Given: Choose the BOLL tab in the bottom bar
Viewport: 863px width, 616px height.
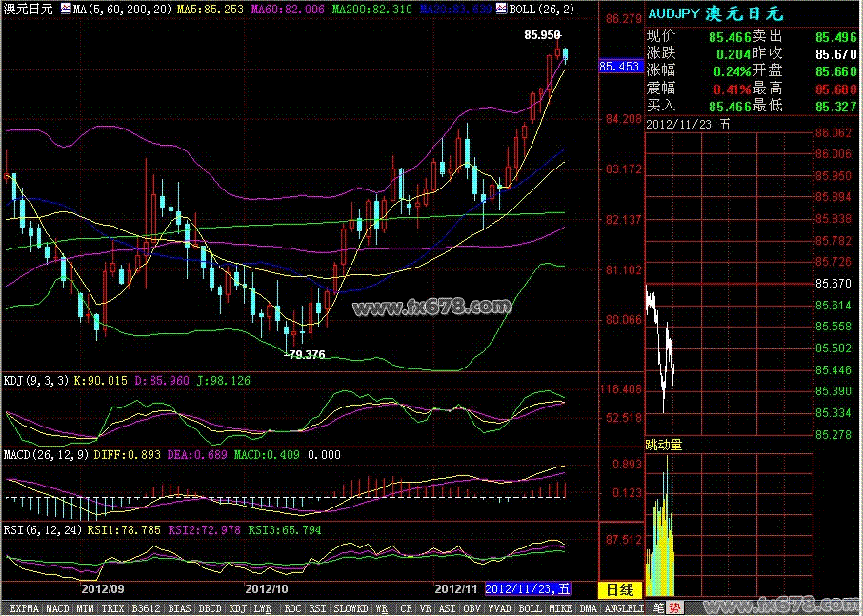Looking at the screenshot, I should tap(531, 607).
